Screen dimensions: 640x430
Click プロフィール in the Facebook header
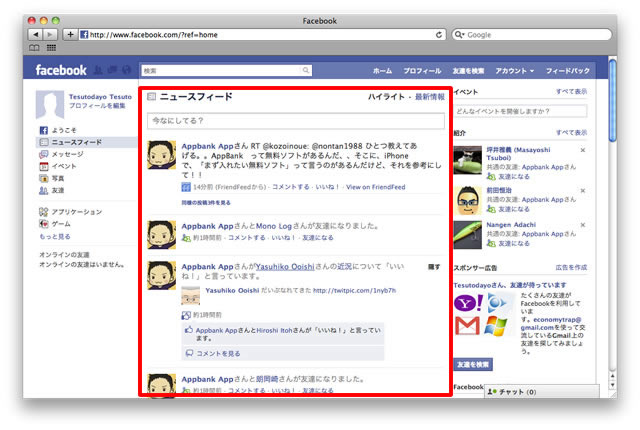pyautogui.click(x=422, y=71)
